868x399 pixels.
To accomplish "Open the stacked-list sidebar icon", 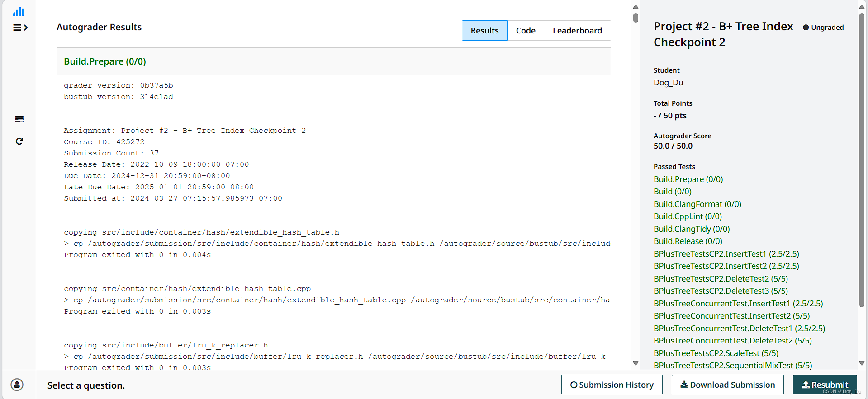I will point(19,119).
